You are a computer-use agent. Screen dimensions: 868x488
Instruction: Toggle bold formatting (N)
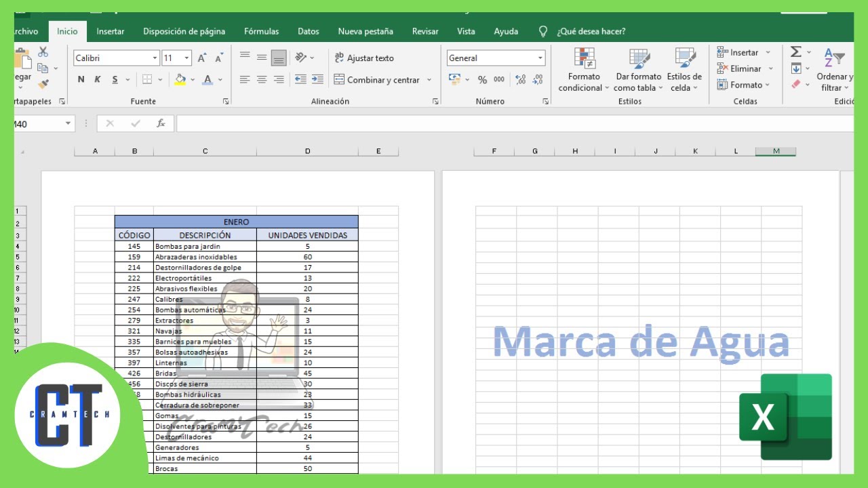click(x=81, y=79)
